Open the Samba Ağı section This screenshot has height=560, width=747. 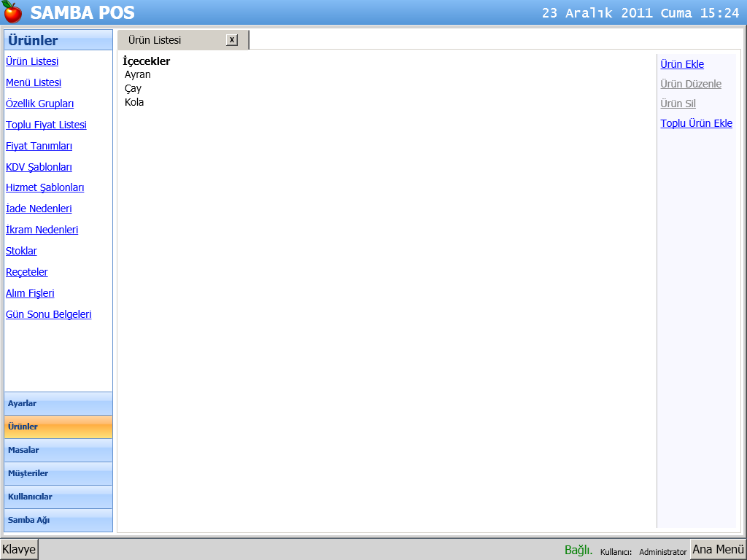tap(58, 520)
